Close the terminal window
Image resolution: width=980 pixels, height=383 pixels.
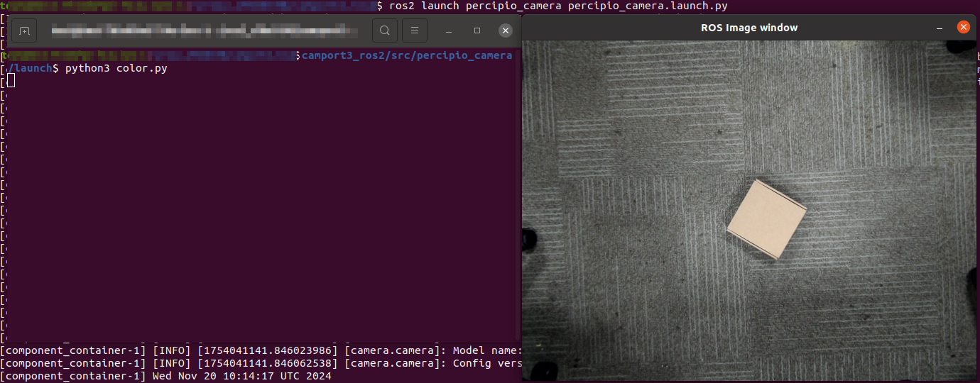coord(506,31)
